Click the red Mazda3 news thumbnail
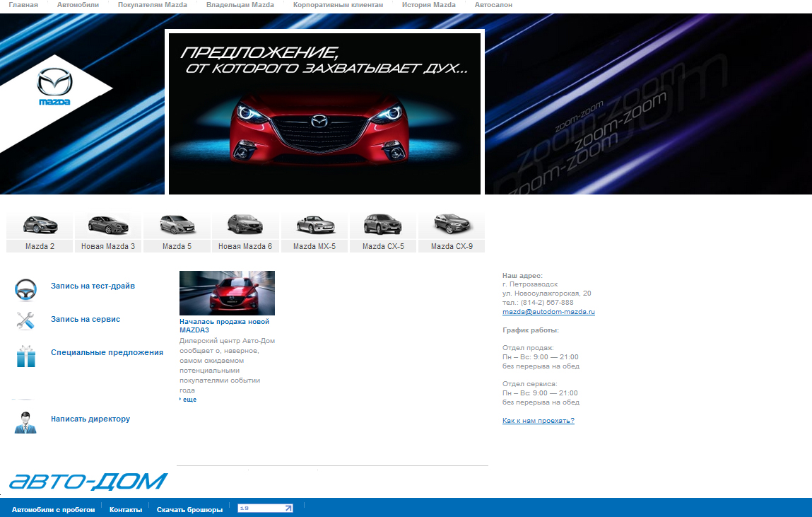The height and width of the screenshot is (517, 812). tap(227, 293)
